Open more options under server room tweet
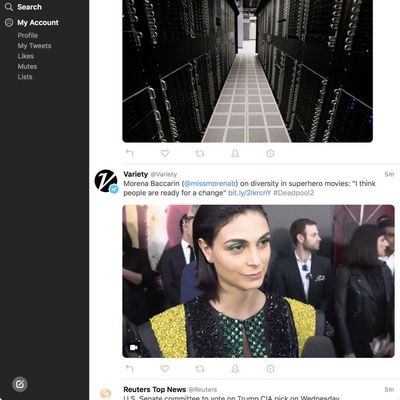The height and width of the screenshot is (400, 400). tap(270, 153)
